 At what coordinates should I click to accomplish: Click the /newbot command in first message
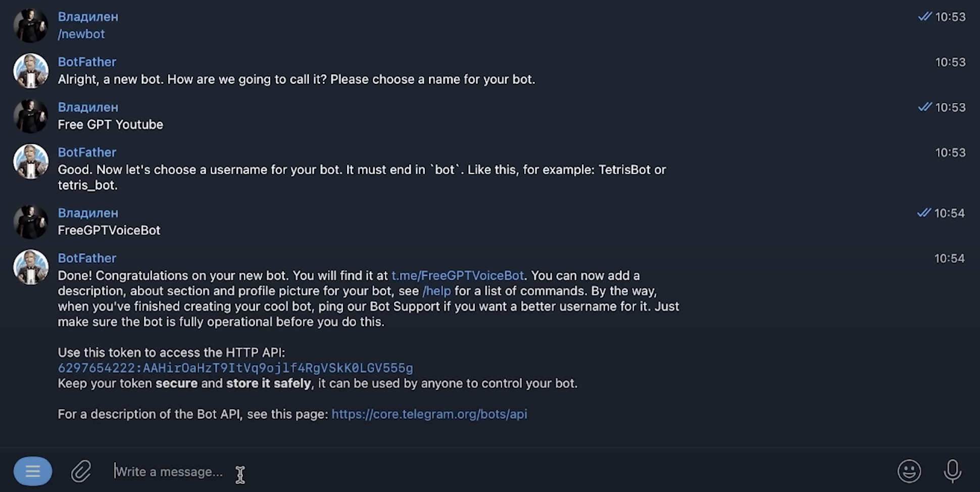(x=81, y=34)
